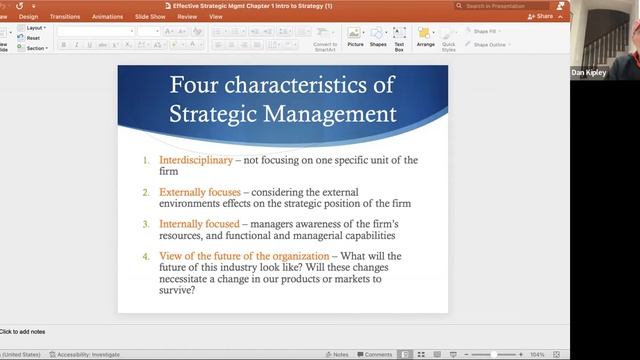
Task: Toggle strikethrough formatting
Action: (102, 45)
